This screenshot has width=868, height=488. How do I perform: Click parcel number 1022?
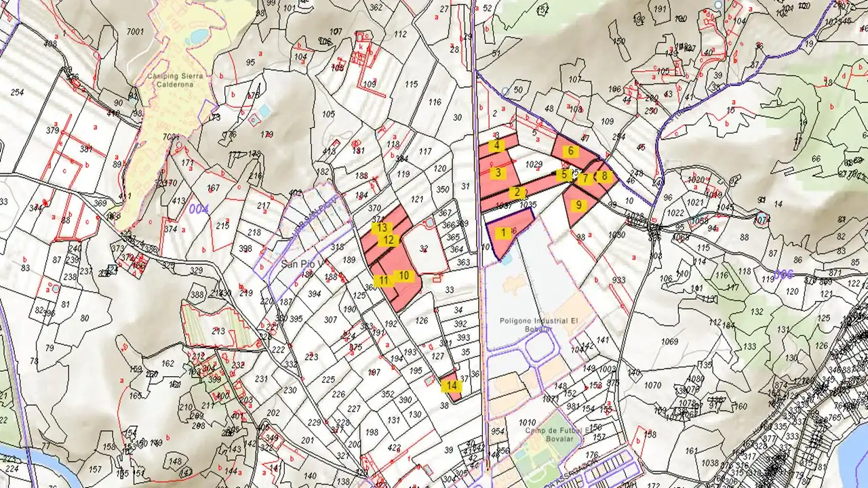[x=675, y=213]
